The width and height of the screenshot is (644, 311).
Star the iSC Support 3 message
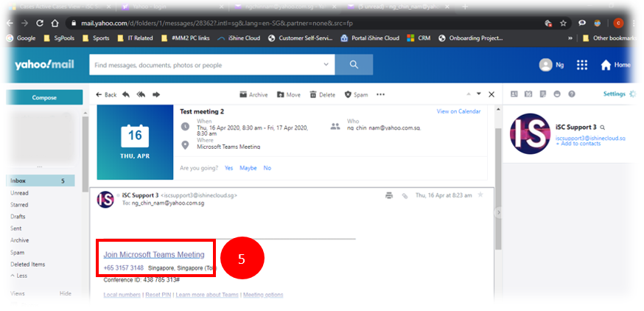click(x=480, y=195)
